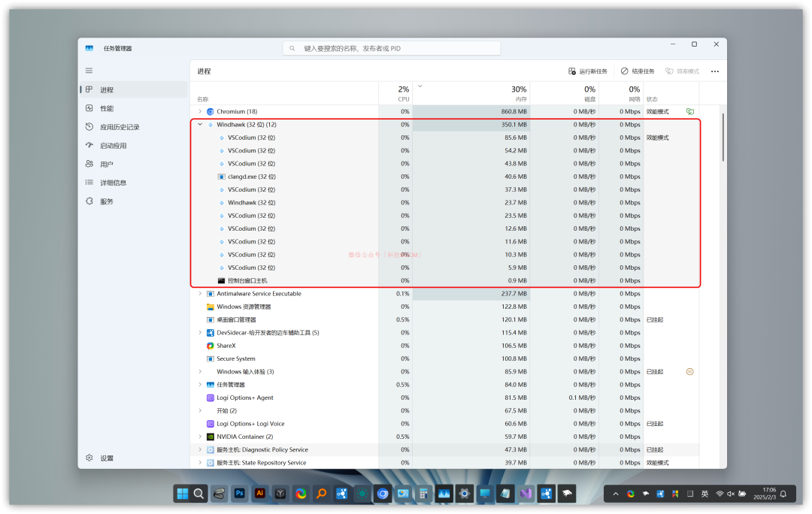Open Calculator from the taskbar
Viewport: 812px width, 514px height.
(x=423, y=494)
